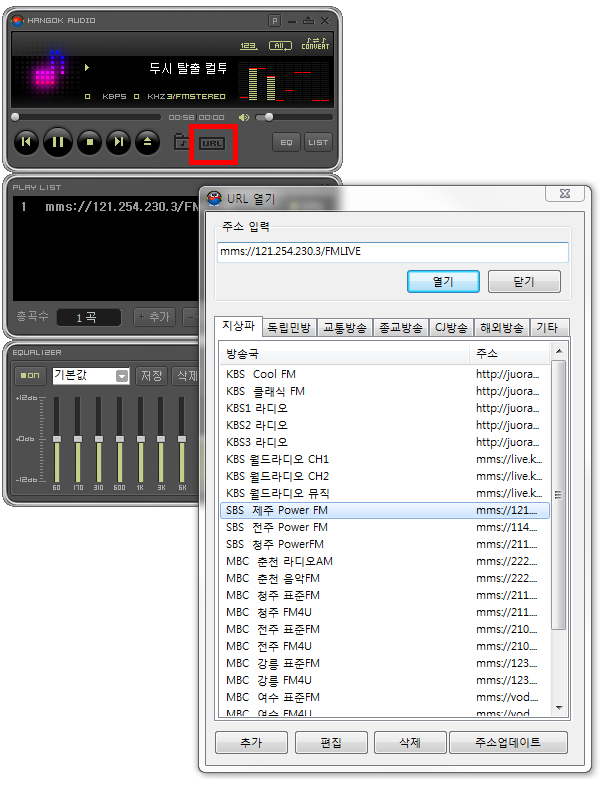Select KBS 월드라디오 뮤직 row

(x=385, y=494)
